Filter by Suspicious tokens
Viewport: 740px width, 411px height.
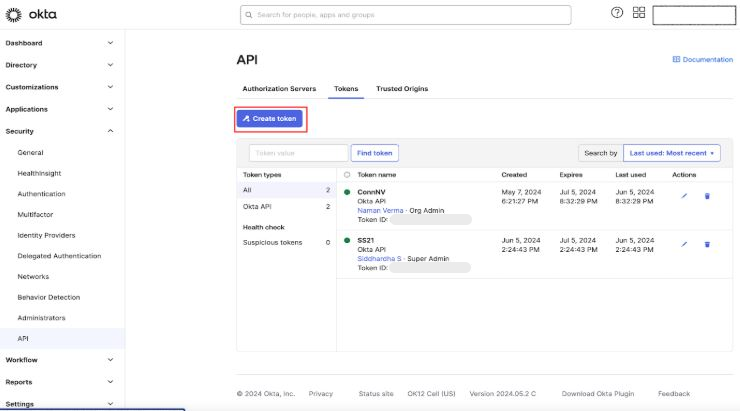click(x=286, y=243)
